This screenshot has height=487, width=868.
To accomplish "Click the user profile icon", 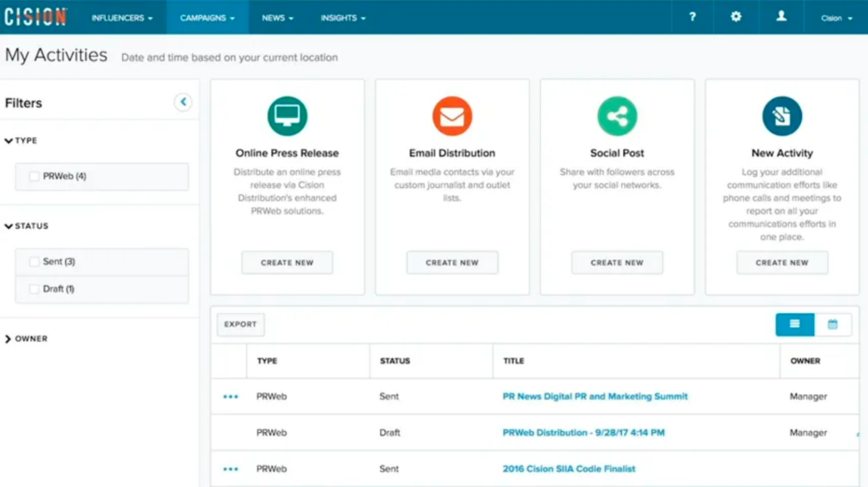I will pyautogui.click(x=781, y=17).
